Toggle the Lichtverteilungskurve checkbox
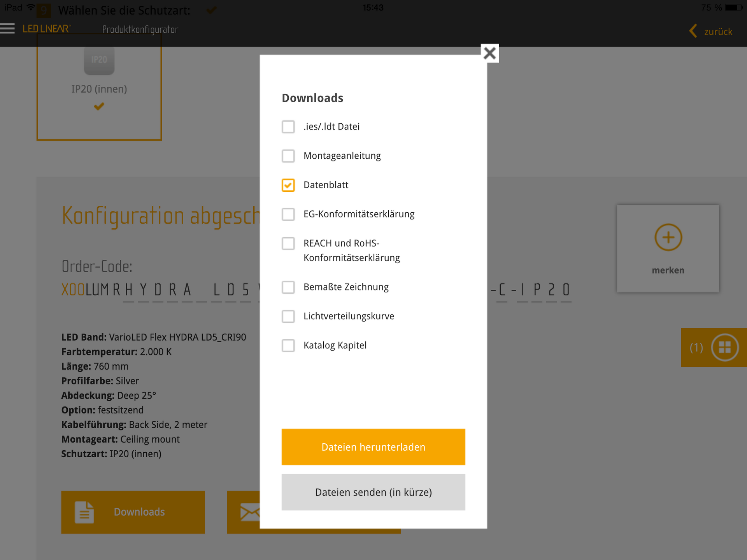 click(x=288, y=317)
